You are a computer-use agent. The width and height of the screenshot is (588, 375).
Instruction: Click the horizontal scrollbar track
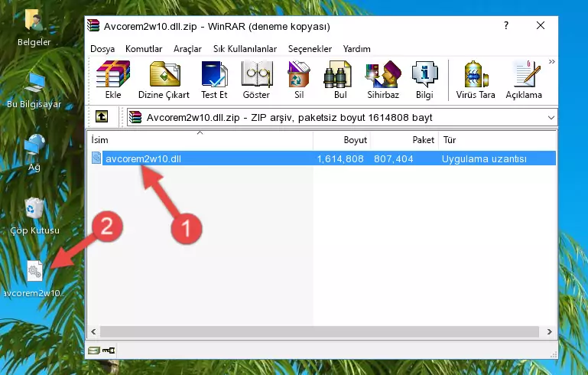pos(321,331)
